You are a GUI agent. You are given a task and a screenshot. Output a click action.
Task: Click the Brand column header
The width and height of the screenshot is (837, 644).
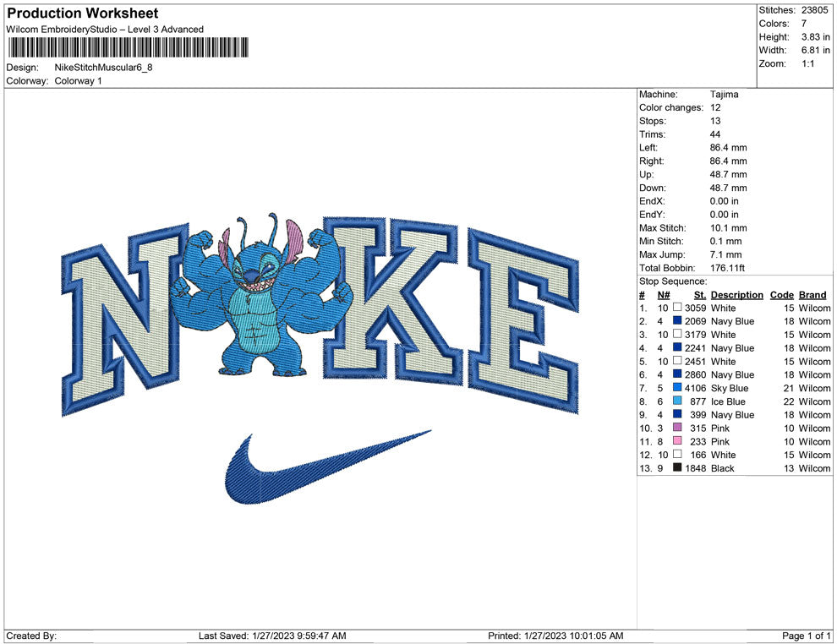coord(812,294)
